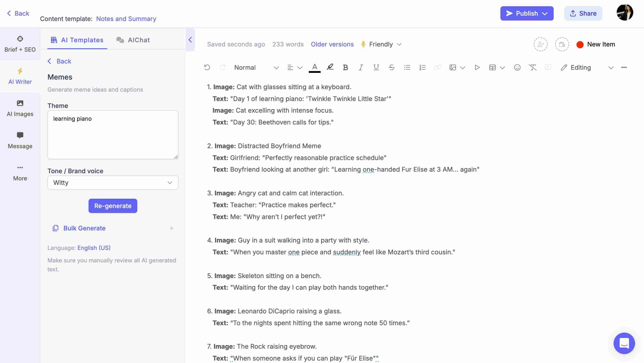Open Older versions history link
The image size is (644, 363).
[332, 44]
